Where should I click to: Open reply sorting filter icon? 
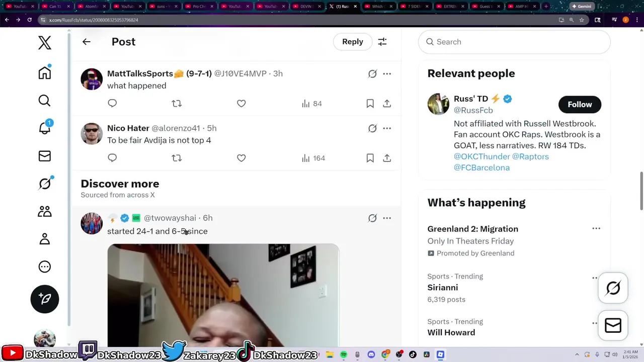(x=382, y=42)
